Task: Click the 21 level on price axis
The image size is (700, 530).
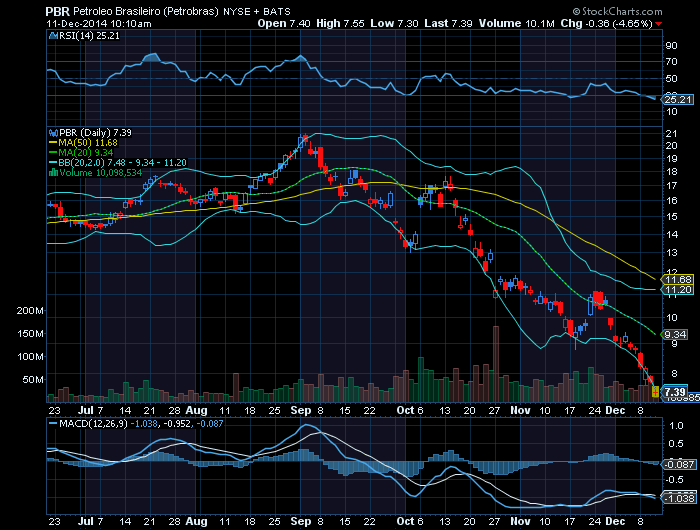Action: (x=671, y=134)
